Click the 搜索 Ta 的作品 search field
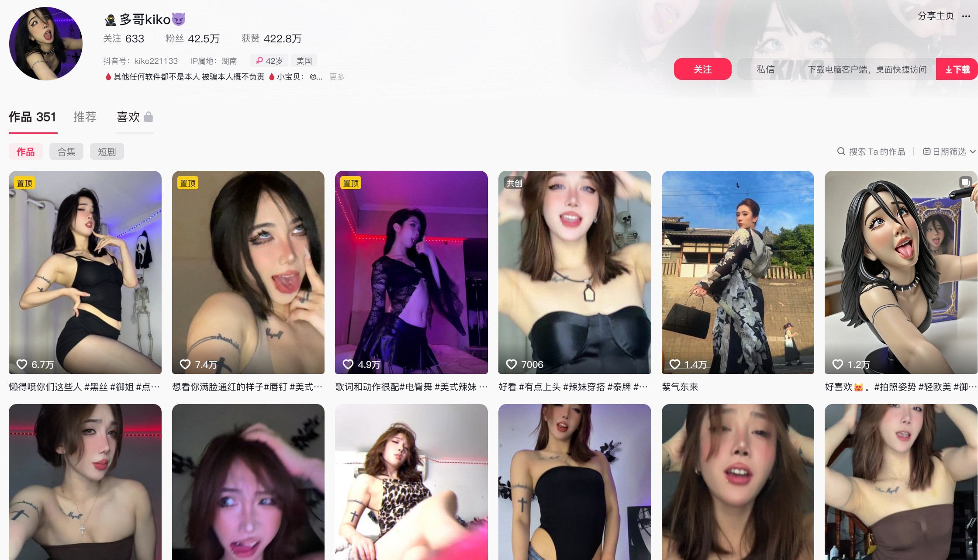This screenshot has width=978, height=560. (x=876, y=152)
